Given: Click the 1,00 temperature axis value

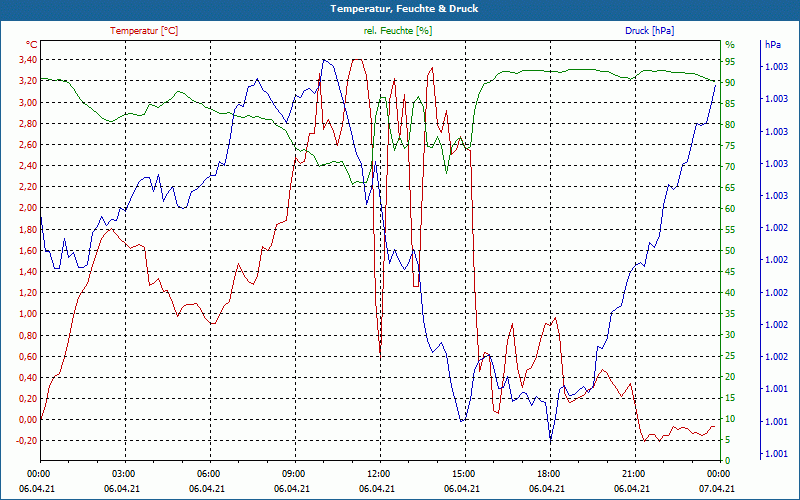Looking at the screenshot, I should (28, 314).
